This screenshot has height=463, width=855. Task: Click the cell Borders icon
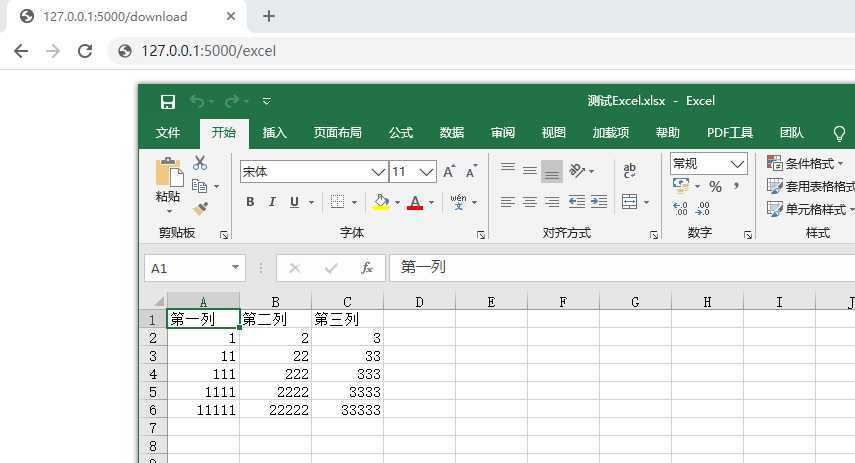point(338,202)
